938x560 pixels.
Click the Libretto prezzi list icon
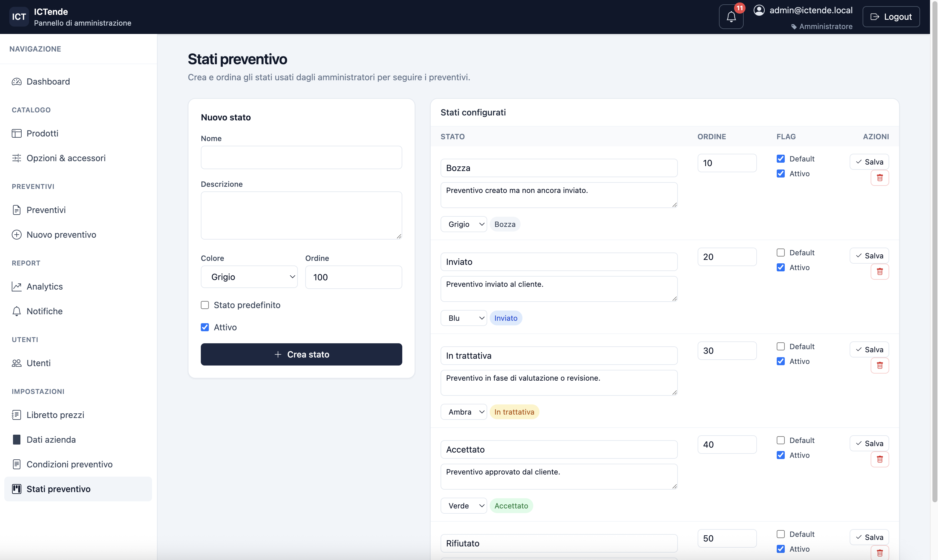(17, 415)
